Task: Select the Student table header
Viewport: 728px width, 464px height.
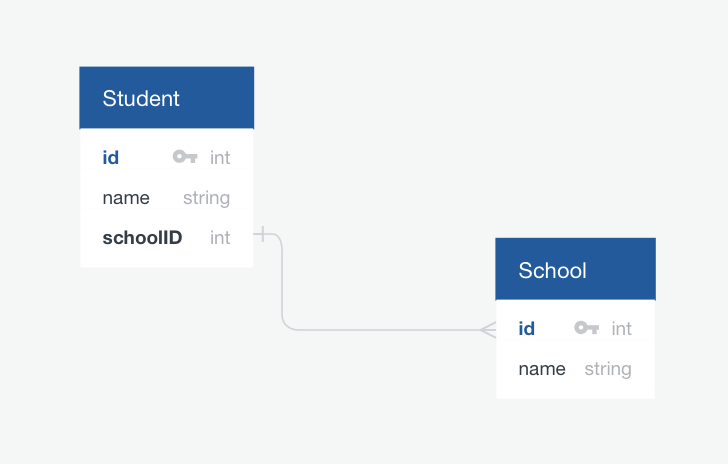Action: [166, 98]
